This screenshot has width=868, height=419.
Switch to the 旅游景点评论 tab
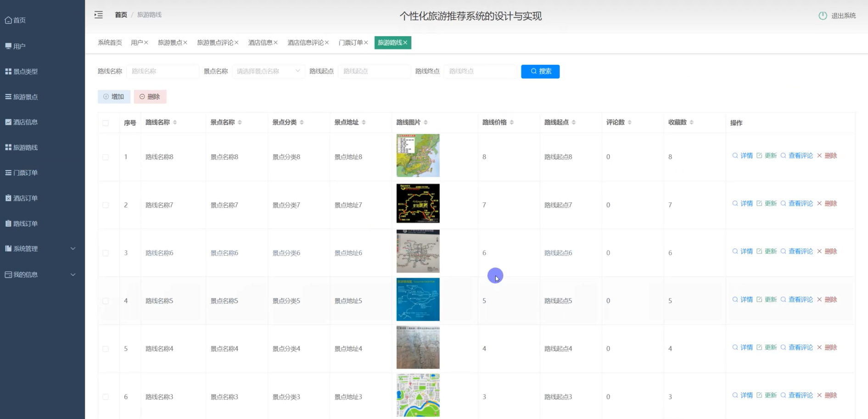click(x=215, y=43)
